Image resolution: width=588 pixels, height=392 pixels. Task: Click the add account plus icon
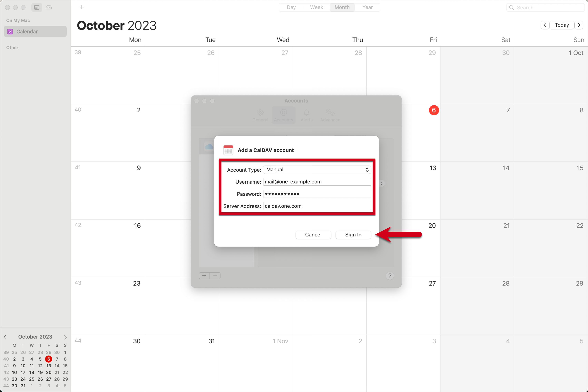[x=204, y=275]
